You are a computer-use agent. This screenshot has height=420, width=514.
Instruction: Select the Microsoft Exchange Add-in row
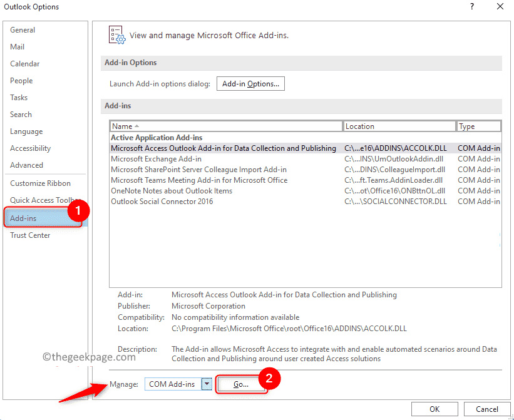(305, 159)
